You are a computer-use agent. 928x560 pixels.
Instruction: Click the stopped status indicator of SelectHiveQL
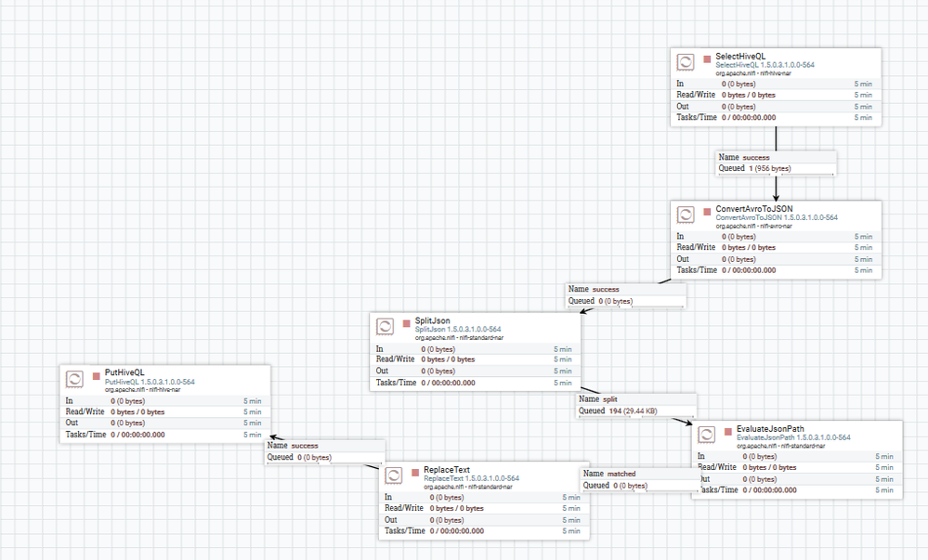(x=707, y=59)
